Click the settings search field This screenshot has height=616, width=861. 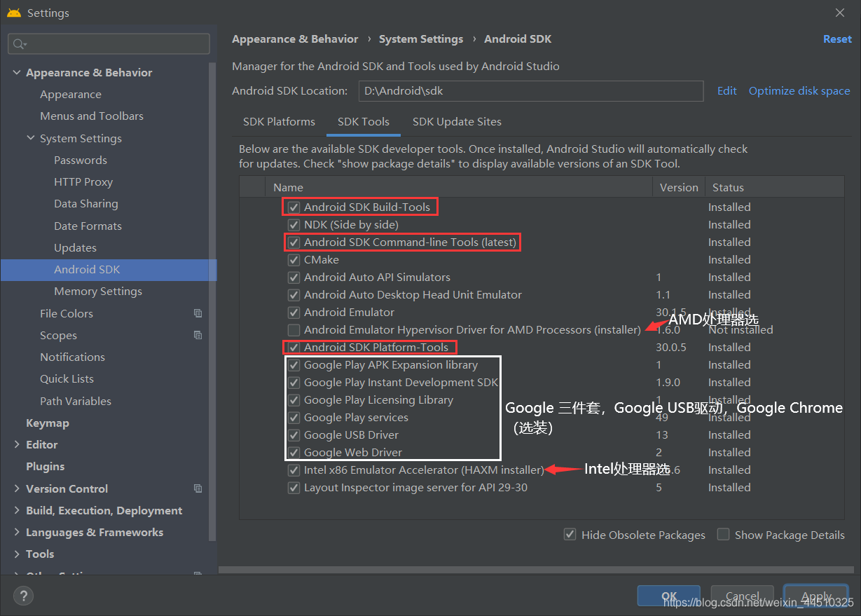(109, 44)
